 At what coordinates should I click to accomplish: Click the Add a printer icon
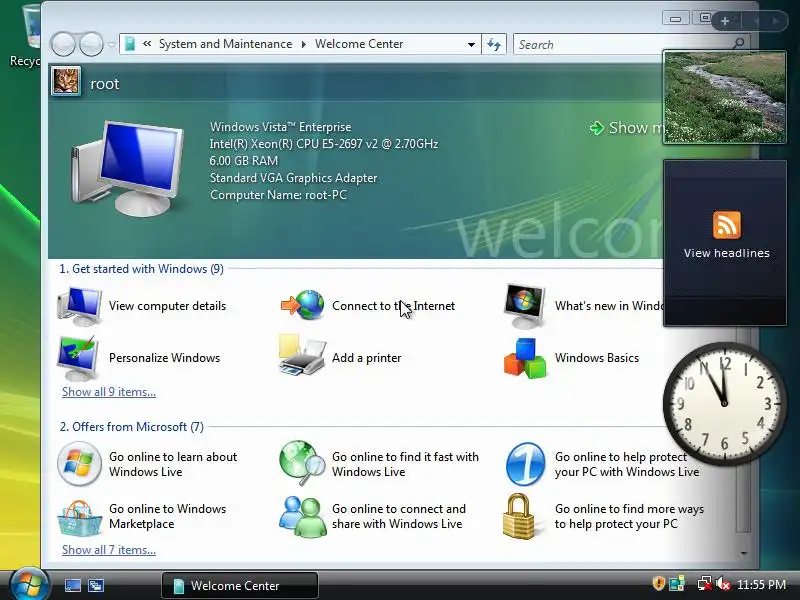302,356
